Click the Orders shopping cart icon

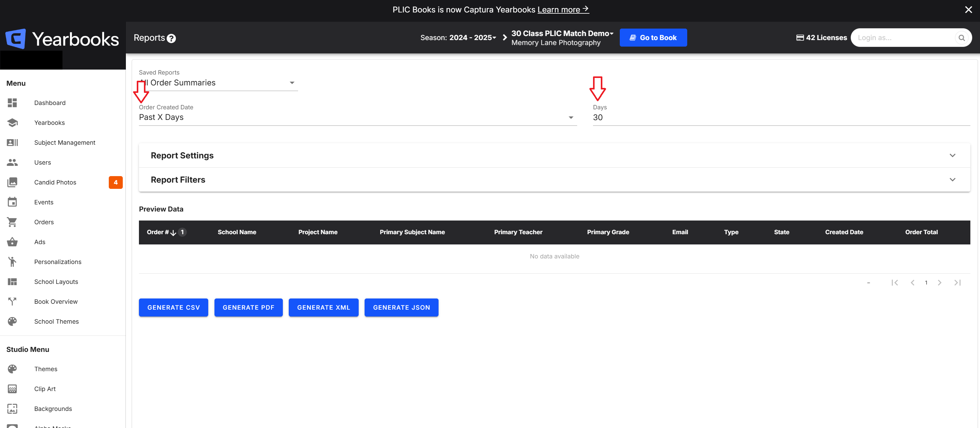pos(12,222)
